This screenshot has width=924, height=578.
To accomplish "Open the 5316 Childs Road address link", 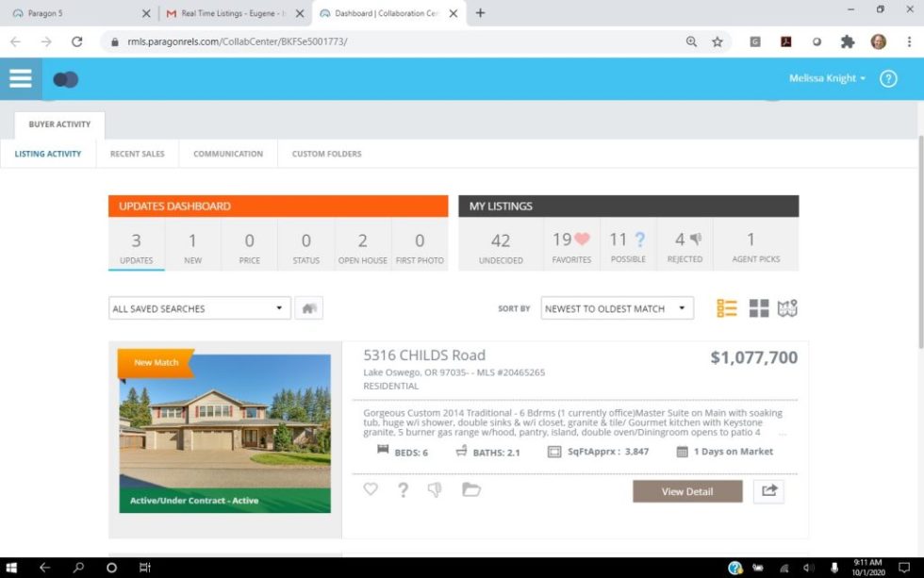I will tap(424, 355).
